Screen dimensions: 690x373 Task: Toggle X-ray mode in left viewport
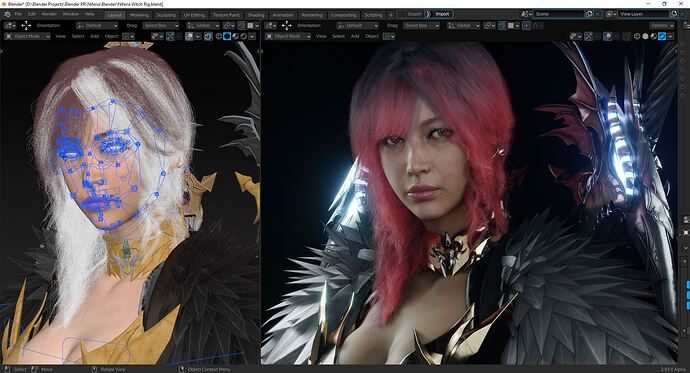coord(208,36)
